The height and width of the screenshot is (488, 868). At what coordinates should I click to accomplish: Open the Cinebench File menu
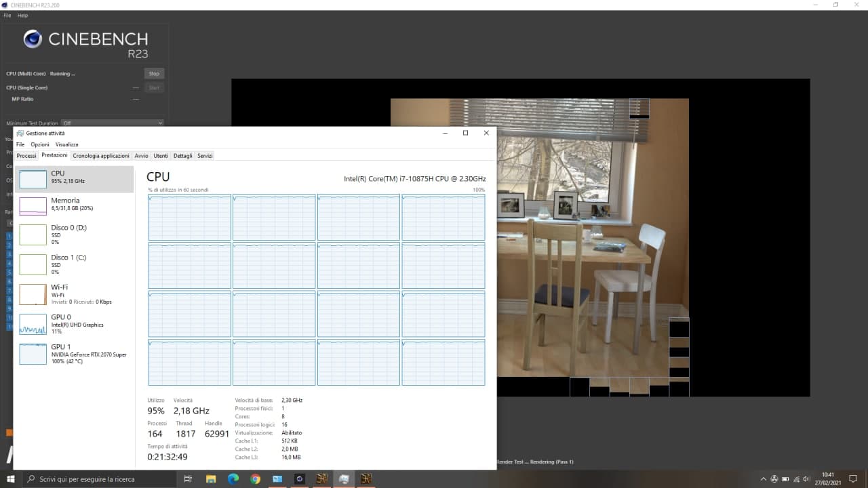pos(7,15)
